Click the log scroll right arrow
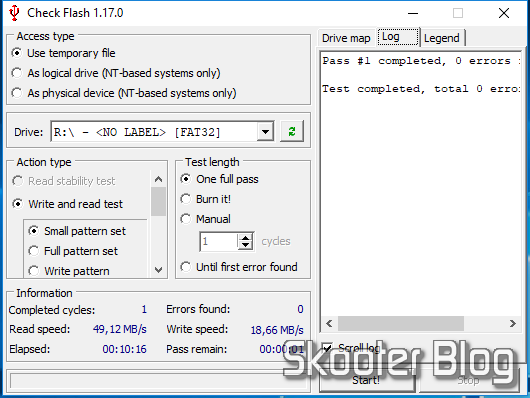 [512, 324]
